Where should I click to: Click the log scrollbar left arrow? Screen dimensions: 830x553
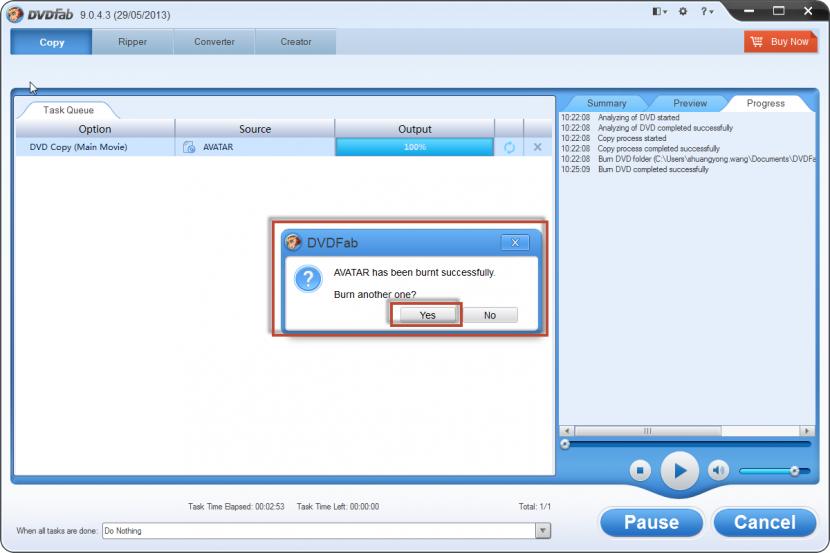point(567,431)
